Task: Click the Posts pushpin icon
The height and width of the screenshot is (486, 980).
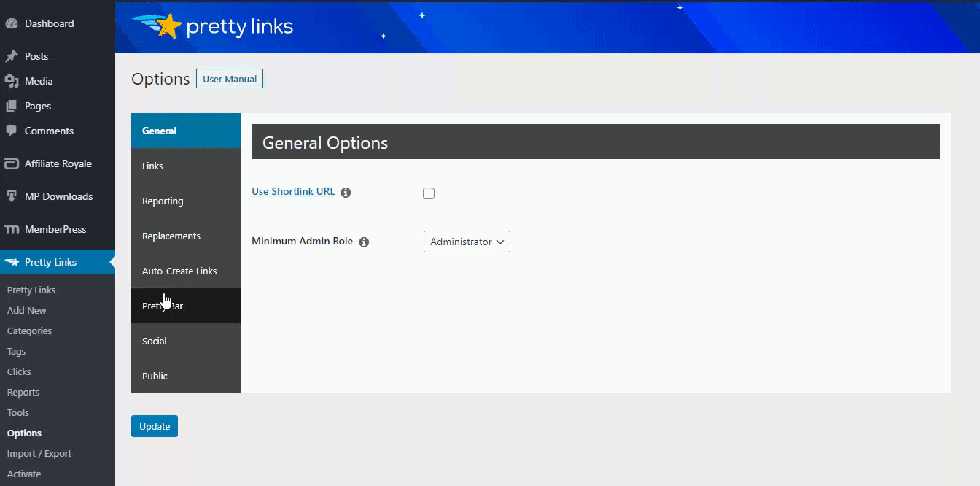Action: (x=12, y=56)
